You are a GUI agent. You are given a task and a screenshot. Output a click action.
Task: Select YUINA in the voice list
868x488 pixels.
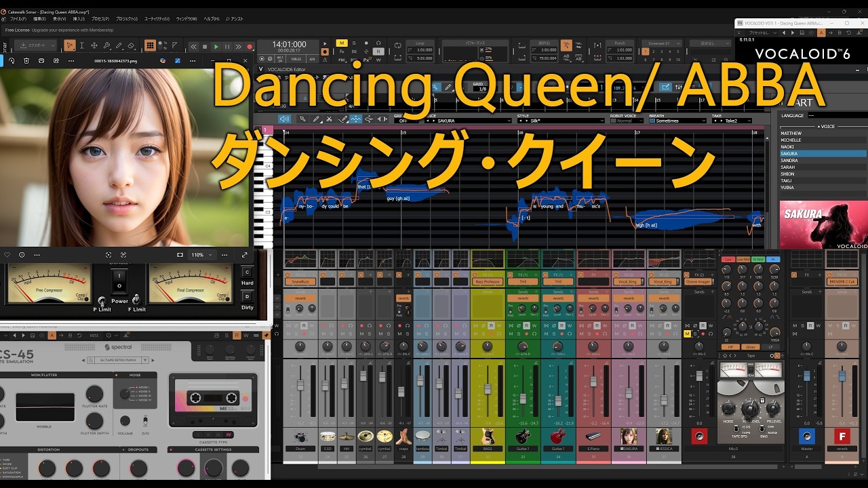(x=823, y=188)
